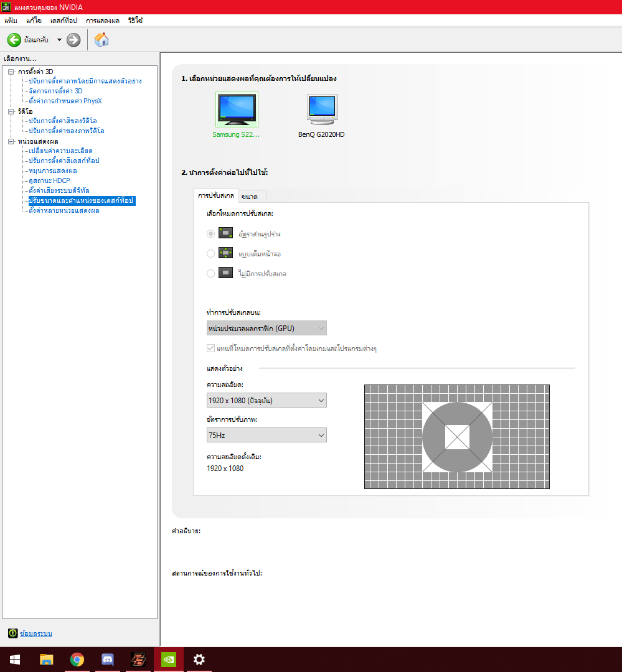Click the ข้อมูลระบบ link
The width and height of the screenshot is (622, 672).
click(35, 633)
